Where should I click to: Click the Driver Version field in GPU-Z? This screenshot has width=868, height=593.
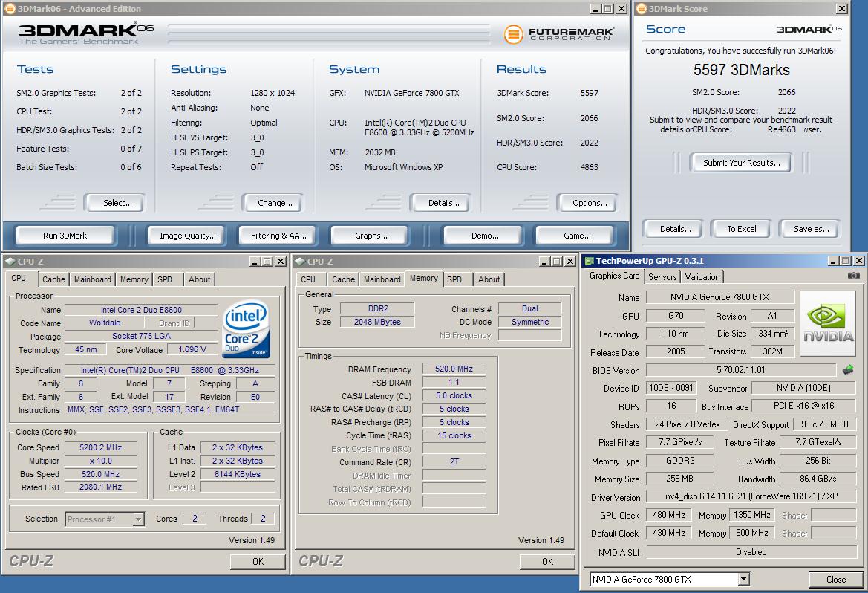pos(751,496)
